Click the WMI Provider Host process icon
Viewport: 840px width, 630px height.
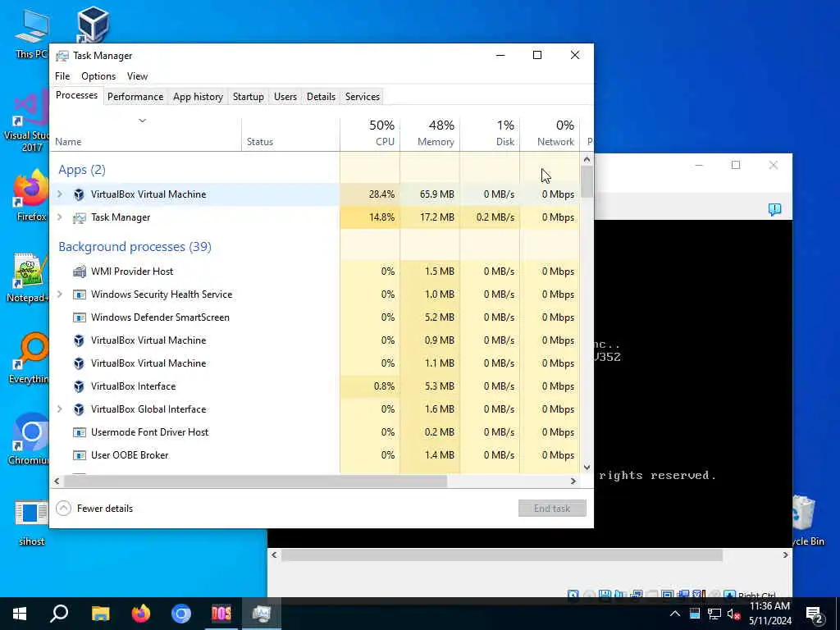tap(80, 271)
